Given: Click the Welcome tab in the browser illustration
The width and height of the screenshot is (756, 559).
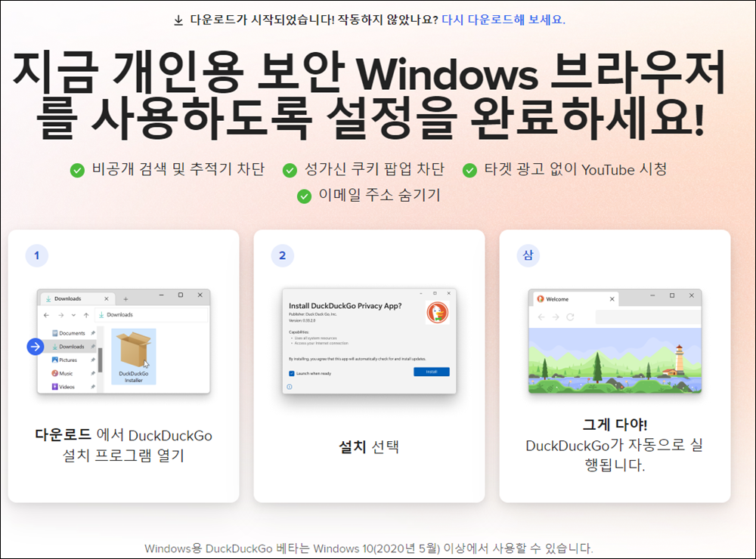Looking at the screenshot, I should (x=575, y=299).
